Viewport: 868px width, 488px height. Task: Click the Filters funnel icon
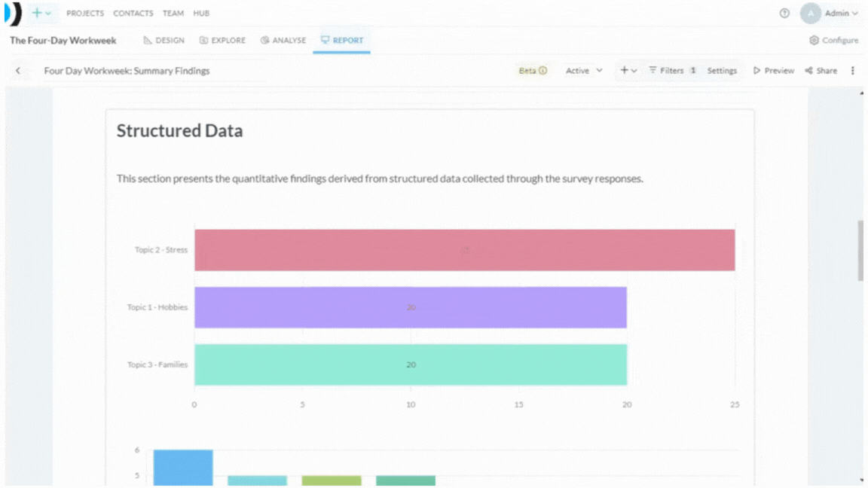coord(653,70)
